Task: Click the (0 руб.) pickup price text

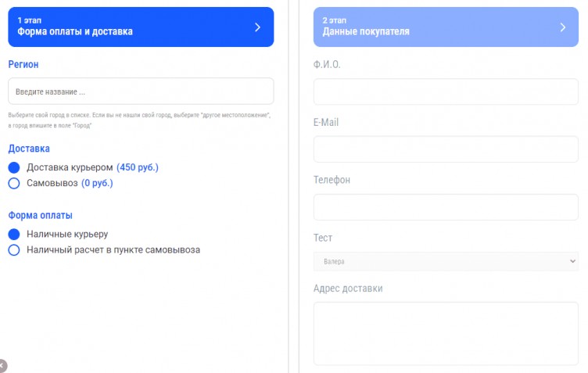Action: 97,183
